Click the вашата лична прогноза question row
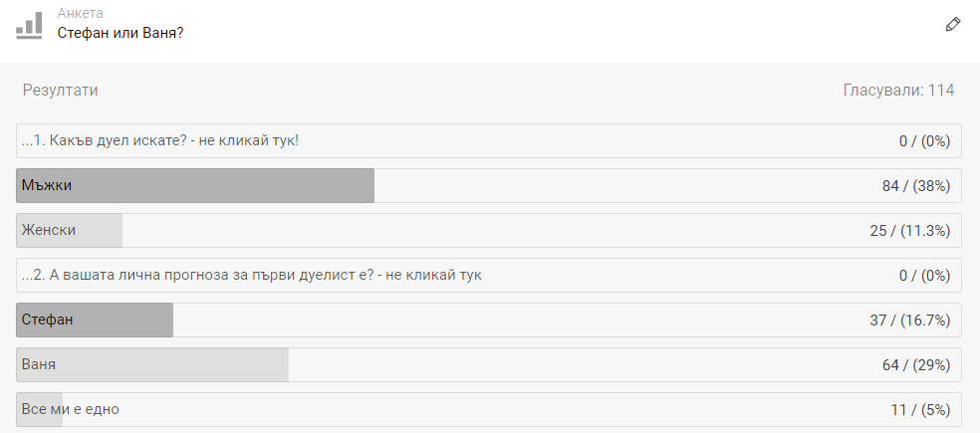The height and width of the screenshot is (433, 980). tap(489, 275)
